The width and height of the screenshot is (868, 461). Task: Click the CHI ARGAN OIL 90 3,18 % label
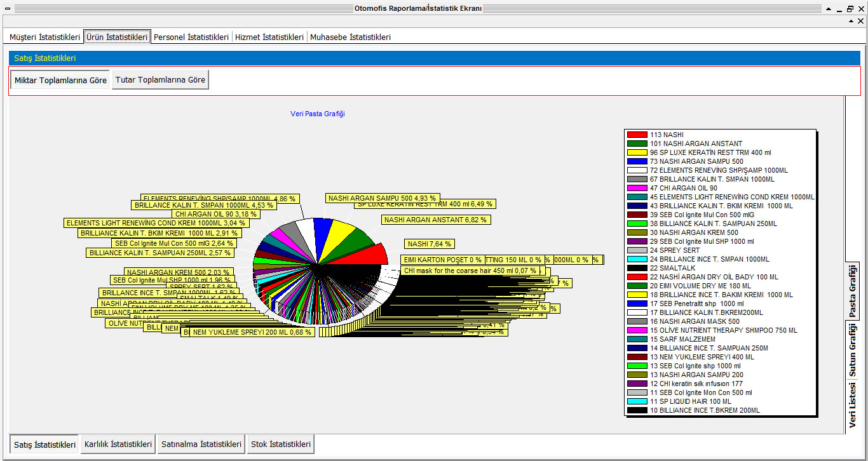click(x=215, y=214)
